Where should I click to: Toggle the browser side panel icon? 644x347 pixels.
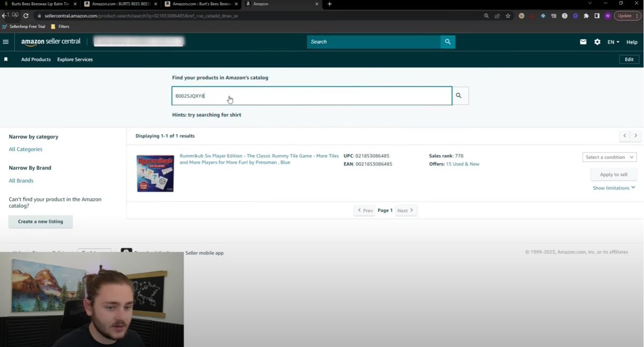(x=597, y=16)
